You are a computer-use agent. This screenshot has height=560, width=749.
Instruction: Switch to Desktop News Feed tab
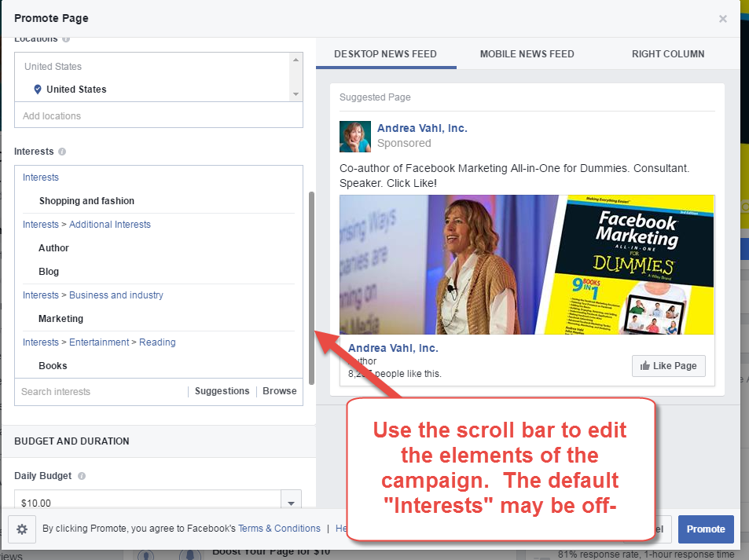coord(385,54)
